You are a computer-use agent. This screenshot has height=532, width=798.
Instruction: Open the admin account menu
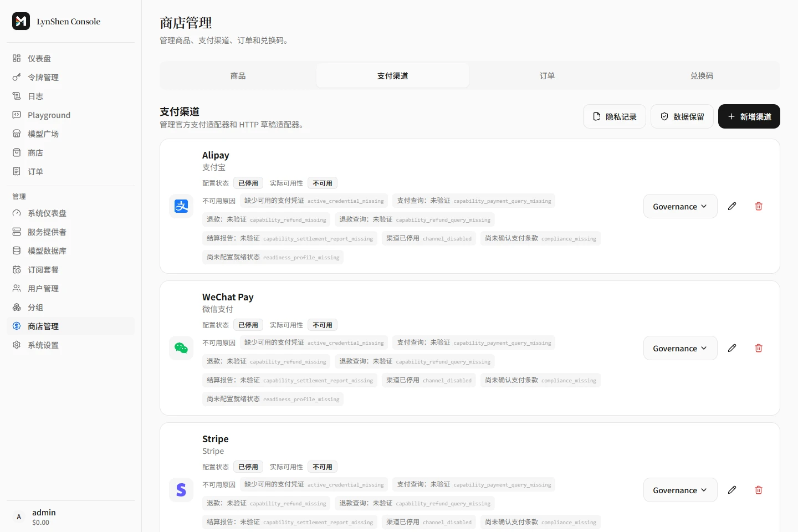tap(70, 517)
